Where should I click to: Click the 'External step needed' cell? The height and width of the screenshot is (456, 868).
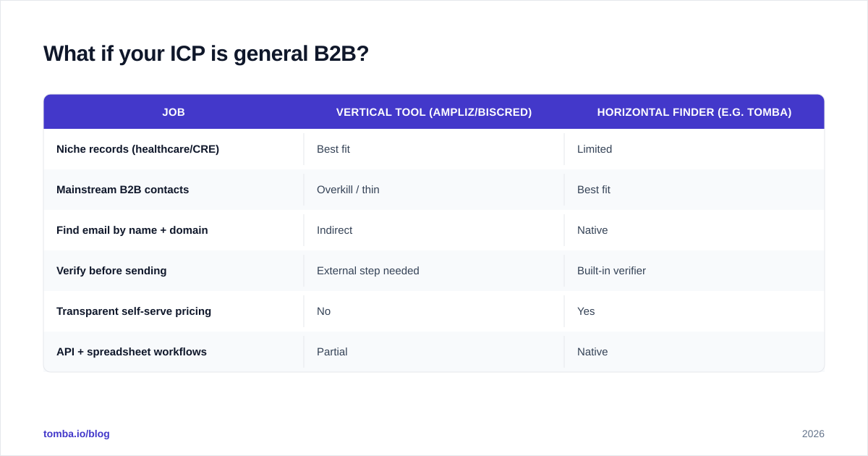(x=368, y=271)
